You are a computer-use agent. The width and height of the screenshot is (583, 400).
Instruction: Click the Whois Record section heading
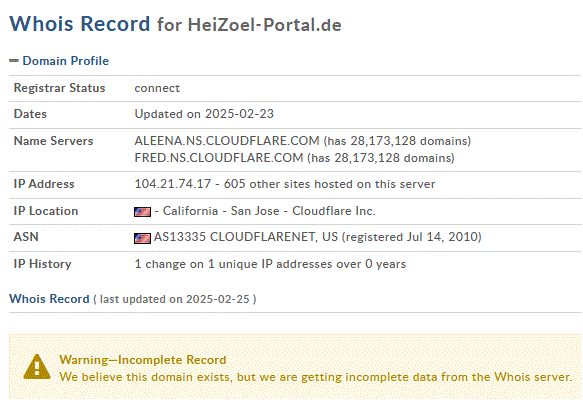pos(49,299)
